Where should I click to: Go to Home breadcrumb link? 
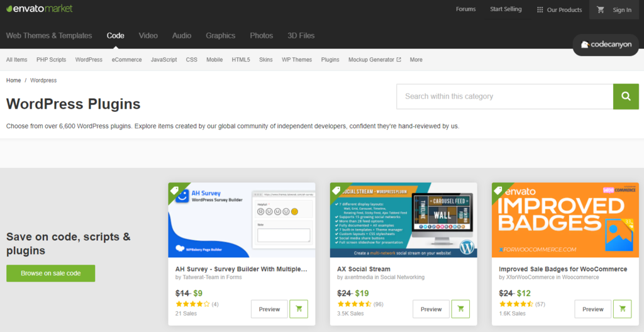(13, 80)
